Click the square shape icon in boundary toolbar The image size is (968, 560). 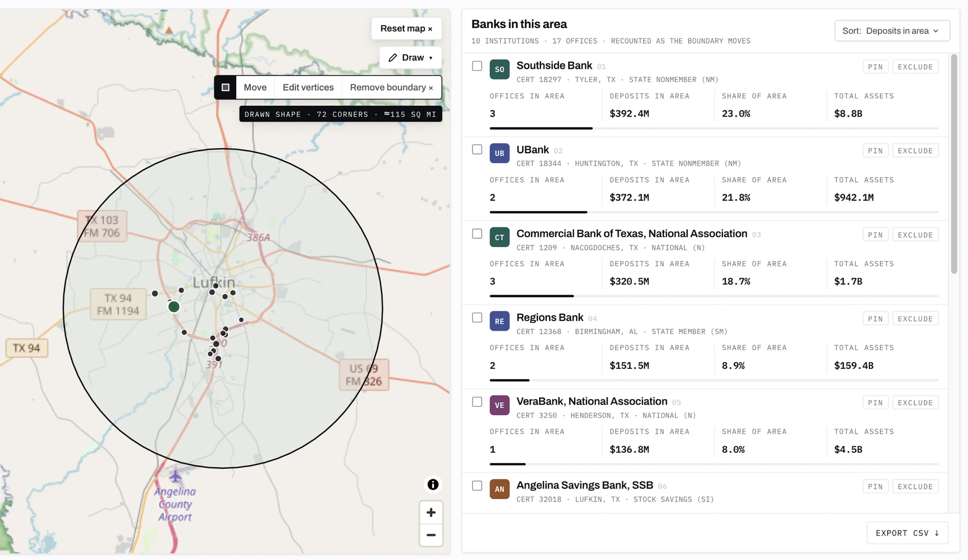click(x=226, y=88)
